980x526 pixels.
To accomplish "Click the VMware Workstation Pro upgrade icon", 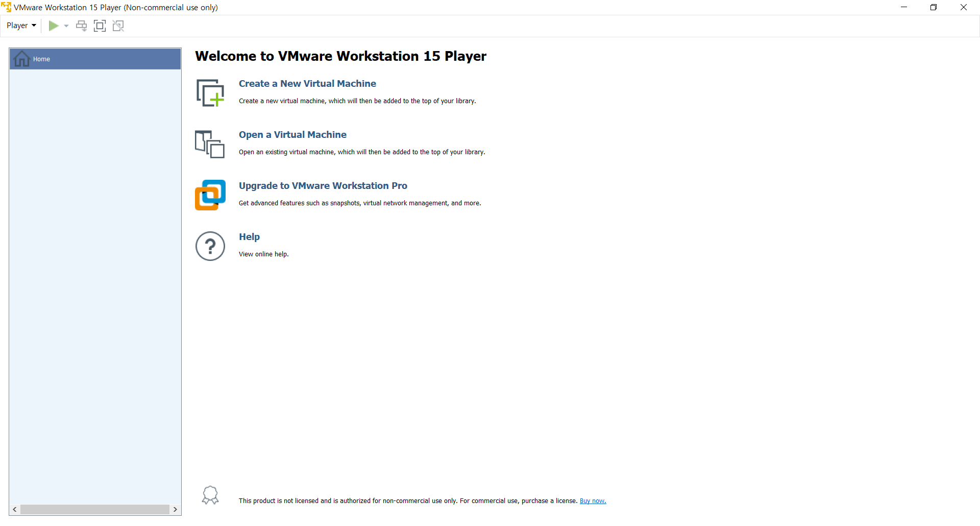I will click(x=210, y=195).
